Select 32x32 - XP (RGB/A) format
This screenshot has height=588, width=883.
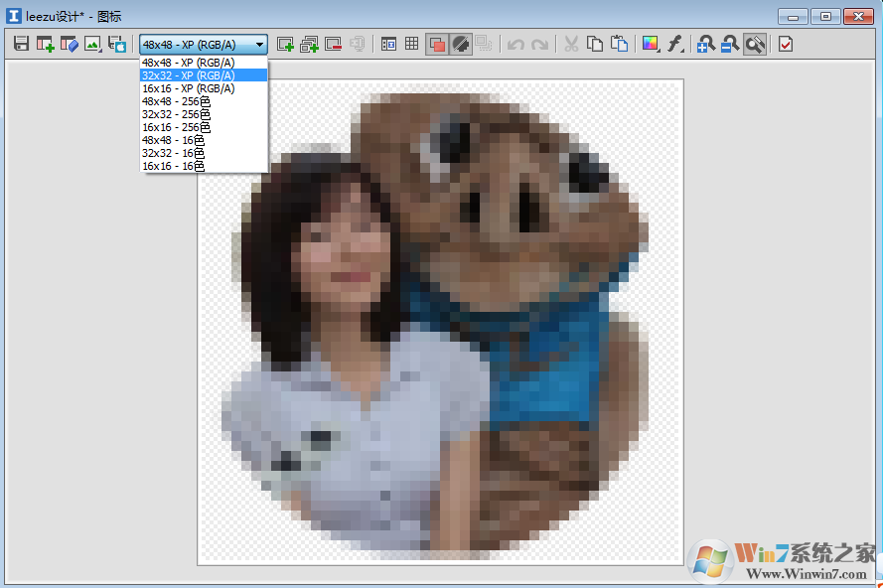pos(189,75)
